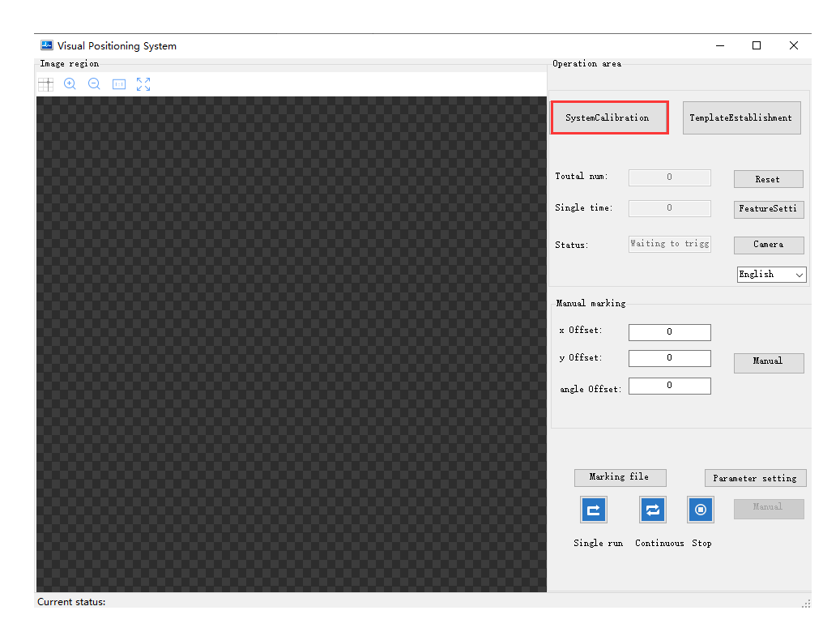Open the FeatureSetti button

point(768,209)
